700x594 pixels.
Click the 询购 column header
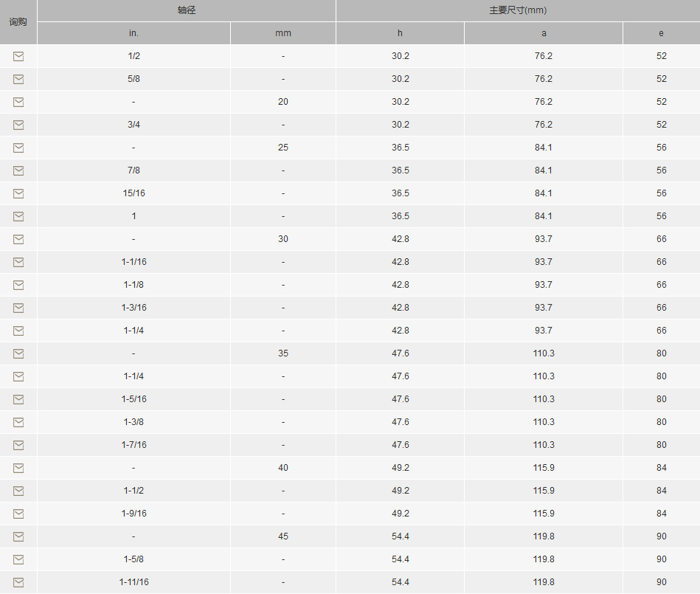tap(18, 22)
